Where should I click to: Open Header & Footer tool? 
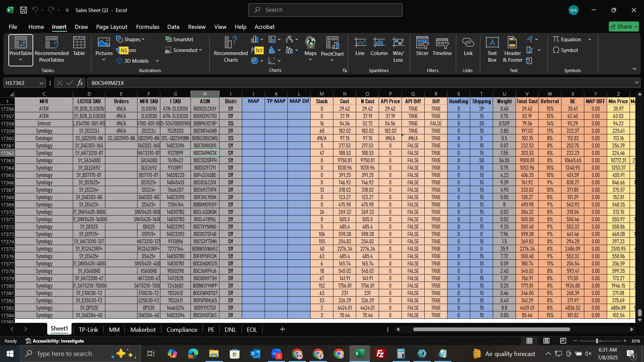[513, 50]
